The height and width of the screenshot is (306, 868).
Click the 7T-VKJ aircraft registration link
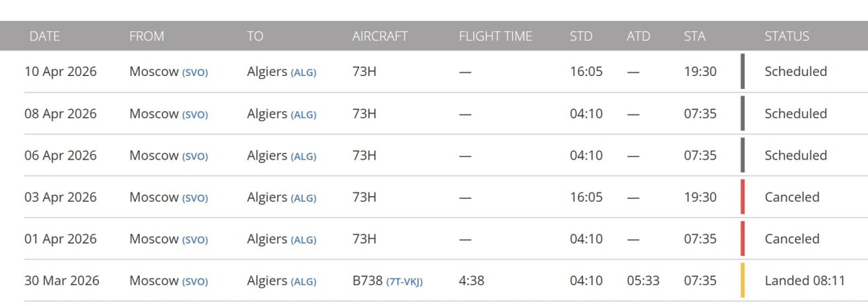pos(404,281)
